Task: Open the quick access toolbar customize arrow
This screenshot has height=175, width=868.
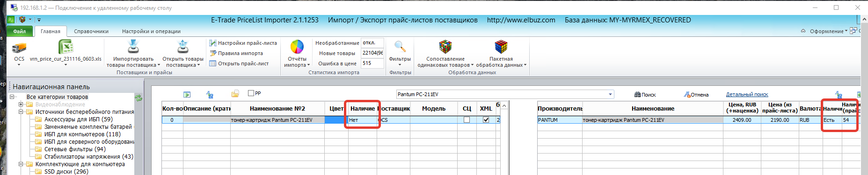Action: (x=39, y=20)
